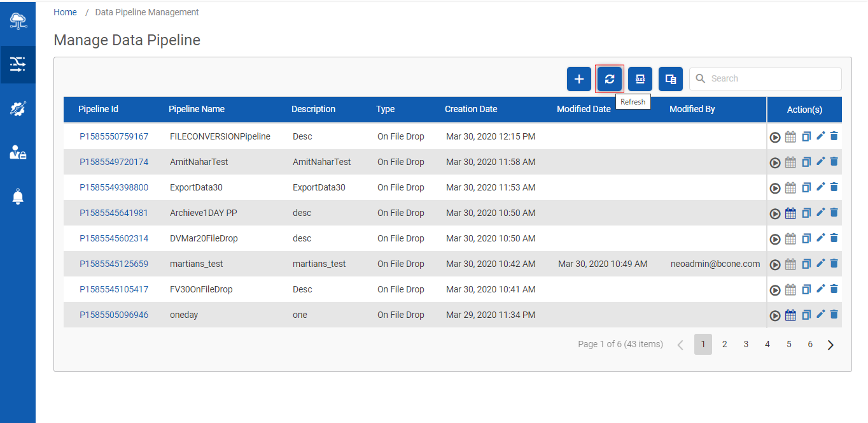The image size is (868, 423).
Task: Open pipeline P1585549398800 link
Action: pos(114,187)
